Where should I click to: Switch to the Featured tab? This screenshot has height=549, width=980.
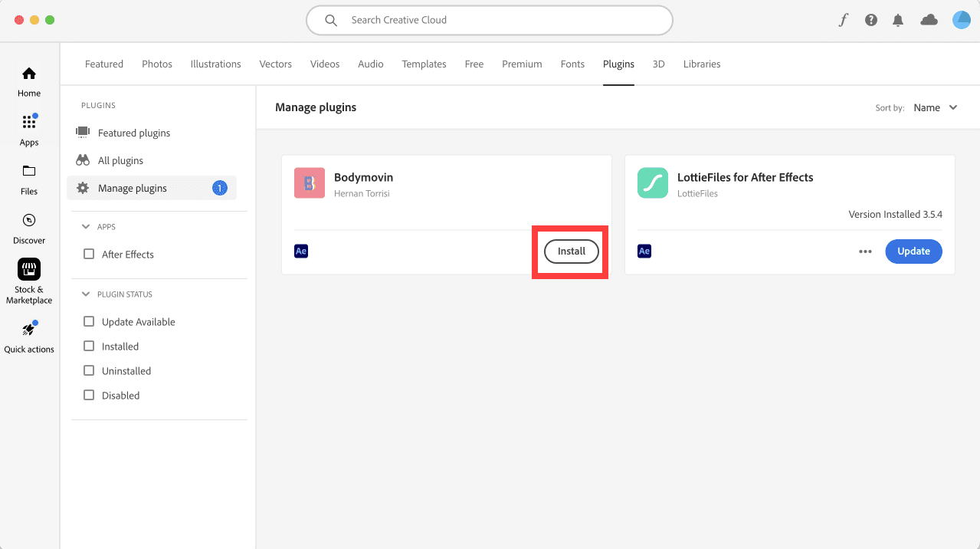click(x=104, y=64)
